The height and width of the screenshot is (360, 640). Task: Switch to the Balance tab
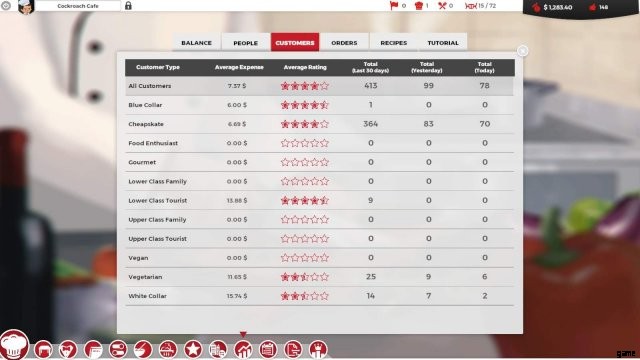click(196, 42)
